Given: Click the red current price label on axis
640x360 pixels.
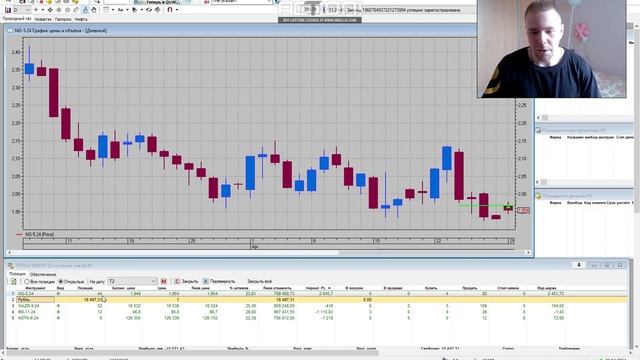Looking at the screenshot, I should pyautogui.click(x=523, y=210).
